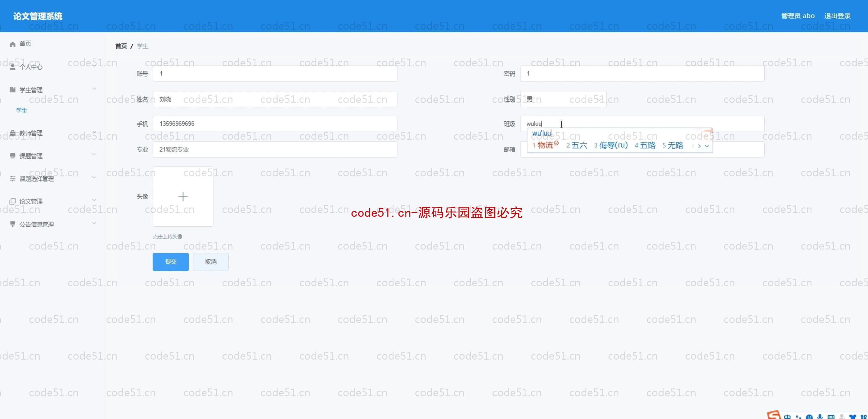Click the 教师管理 sidebar icon

coord(13,133)
